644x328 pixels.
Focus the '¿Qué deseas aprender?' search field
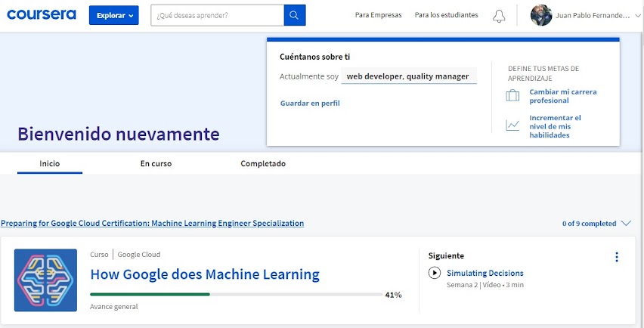tap(217, 15)
